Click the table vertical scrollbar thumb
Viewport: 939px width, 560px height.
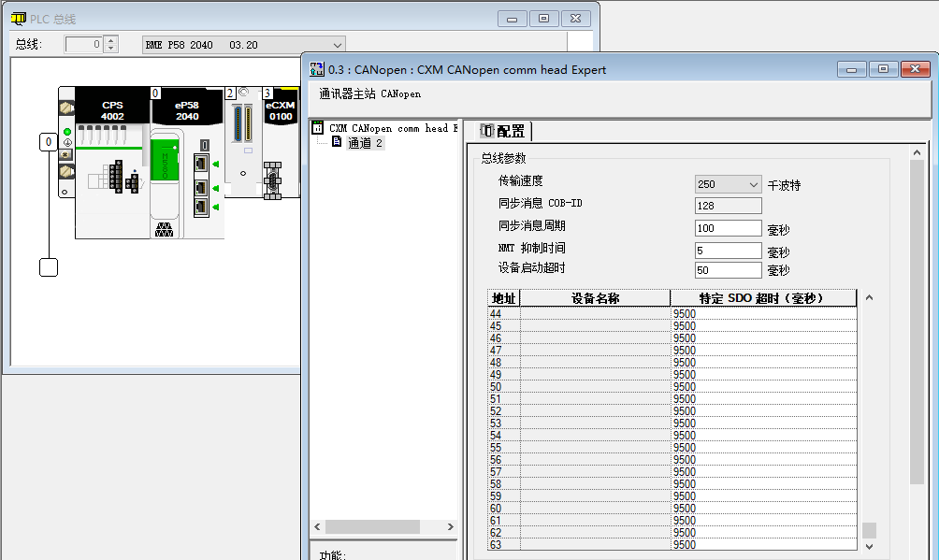[x=869, y=530]
